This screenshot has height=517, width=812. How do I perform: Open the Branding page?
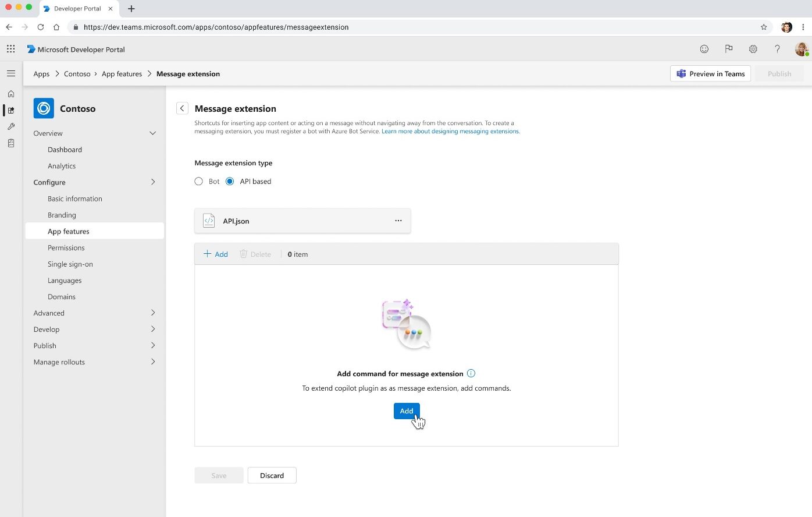point(62,215)
